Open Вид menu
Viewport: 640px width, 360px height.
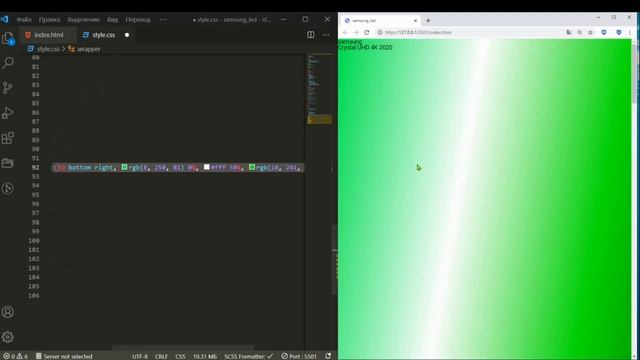click(112, 20)
